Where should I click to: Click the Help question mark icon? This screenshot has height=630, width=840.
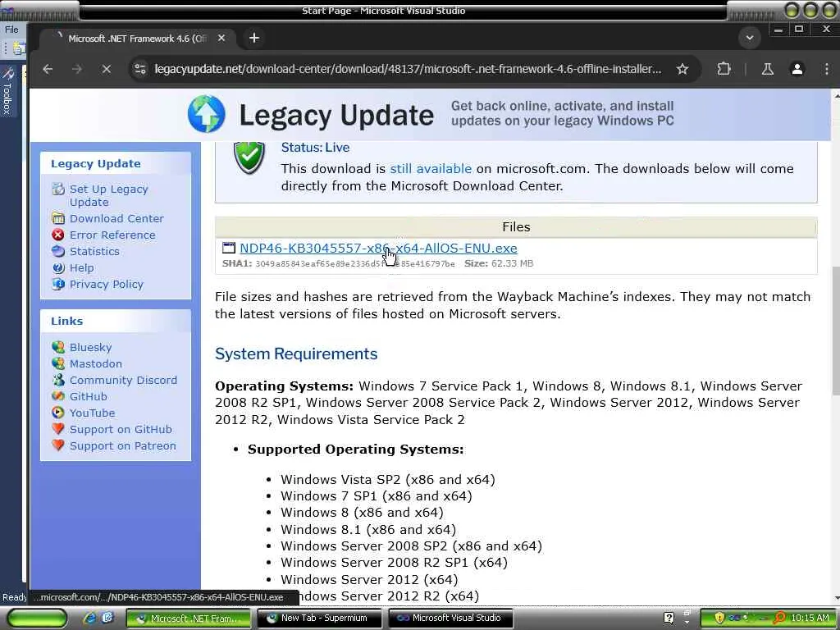58,267
